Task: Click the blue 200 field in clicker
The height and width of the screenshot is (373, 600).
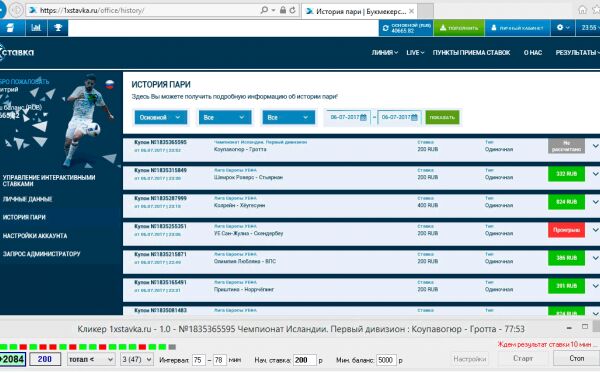Action: click(45, 359)
